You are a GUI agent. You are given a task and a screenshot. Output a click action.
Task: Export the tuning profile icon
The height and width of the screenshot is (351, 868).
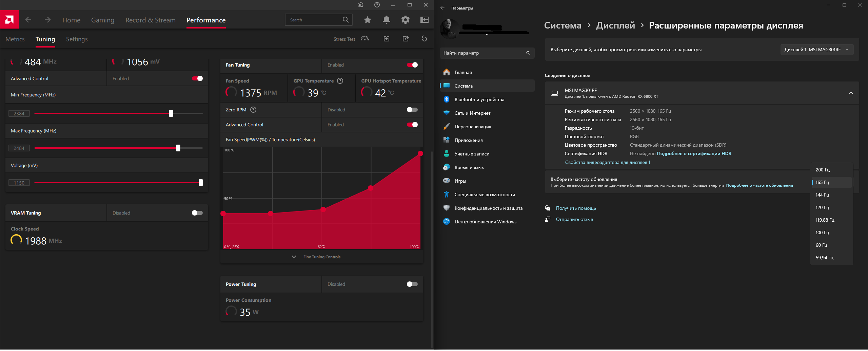pyautogui.click(x=406, y=39)
